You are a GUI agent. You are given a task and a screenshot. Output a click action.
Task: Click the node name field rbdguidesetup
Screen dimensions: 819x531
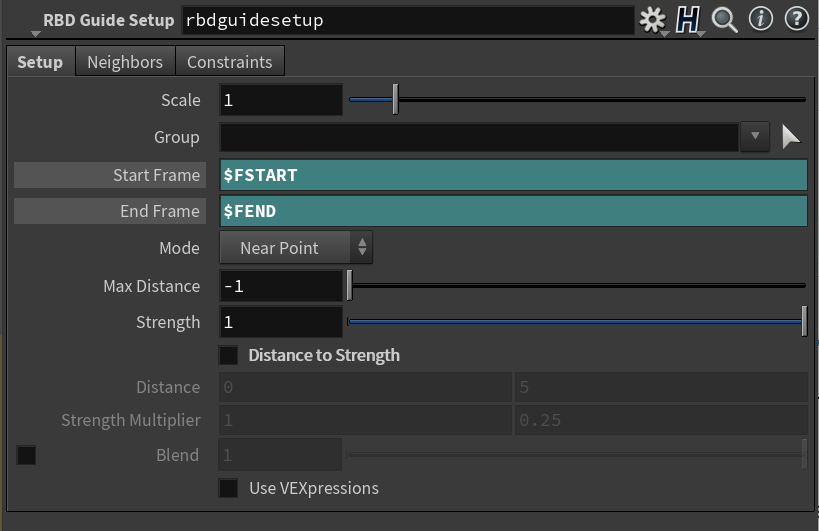click(407, 20)
